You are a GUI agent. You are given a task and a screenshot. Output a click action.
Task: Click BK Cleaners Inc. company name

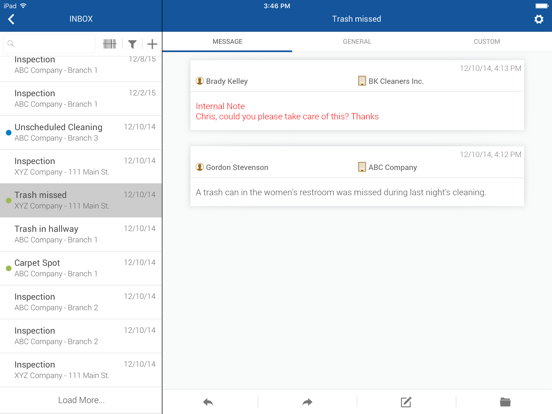396,81
